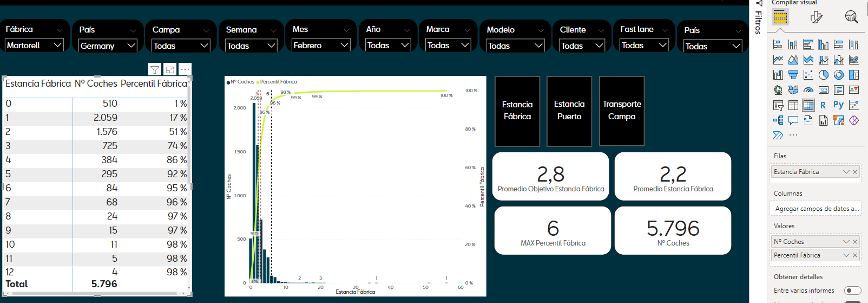Switch to the format visual paintbrush tab
Image resolution: width=868 pixels, height=303 pixels.
(816, 17)
